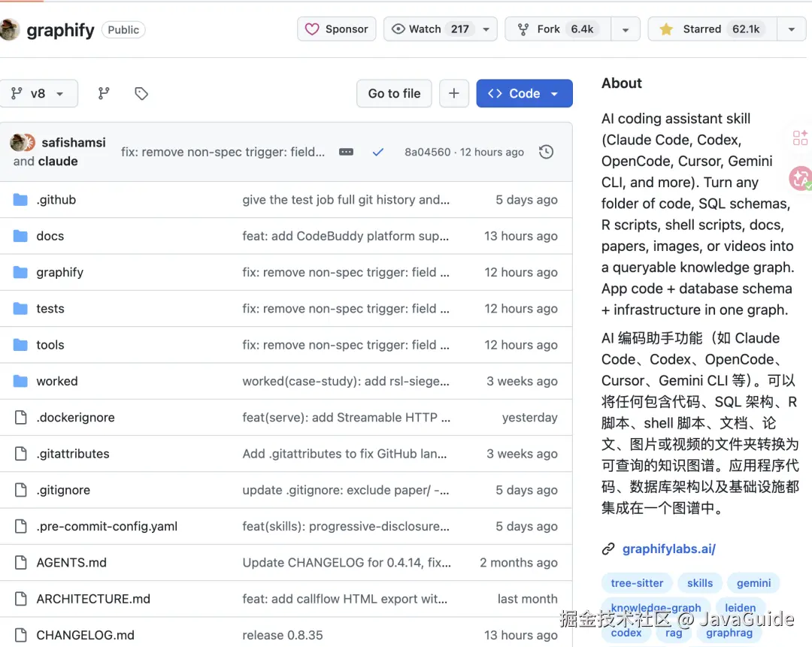Click the Fork count 6.4k

[x=582, y=29]
